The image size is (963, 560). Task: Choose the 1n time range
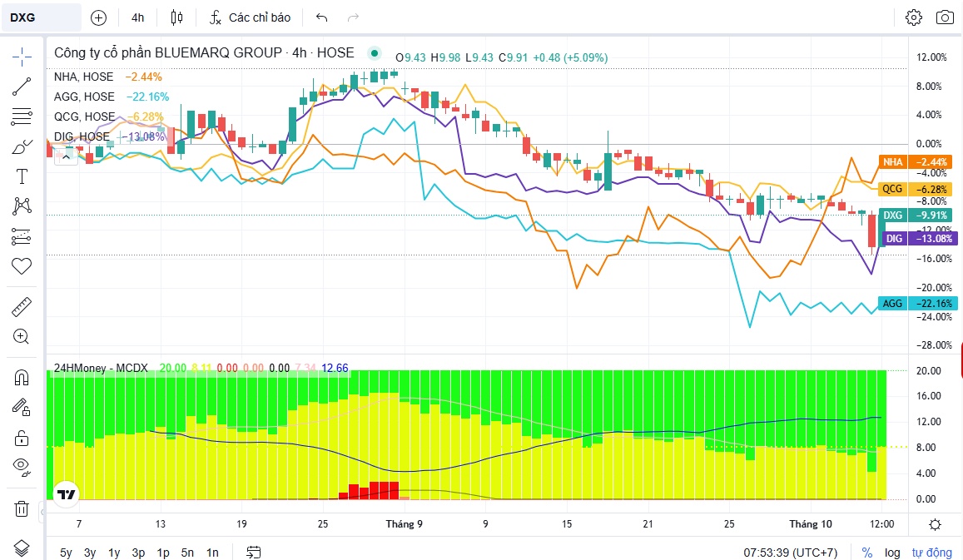(212, 553)
